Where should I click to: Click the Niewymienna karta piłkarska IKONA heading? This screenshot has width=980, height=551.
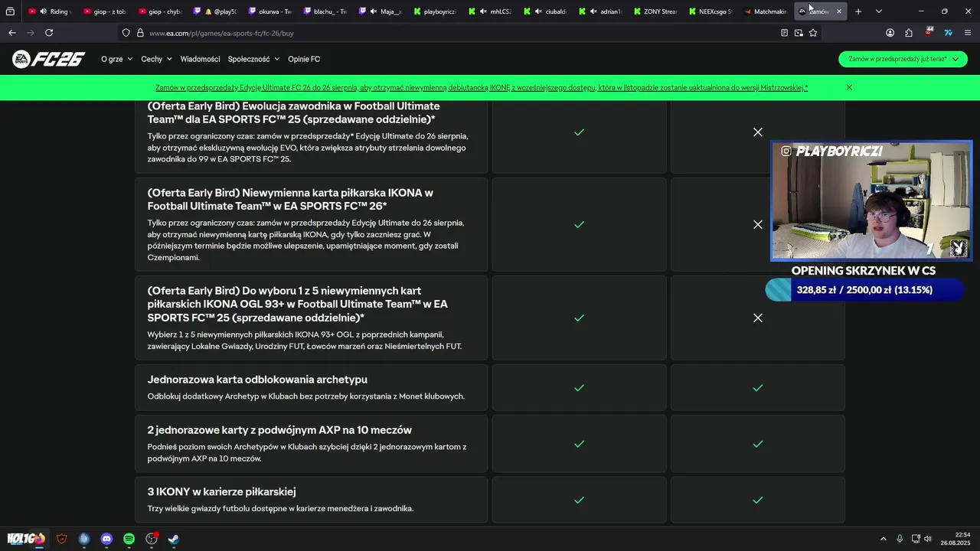pos(290,199)
